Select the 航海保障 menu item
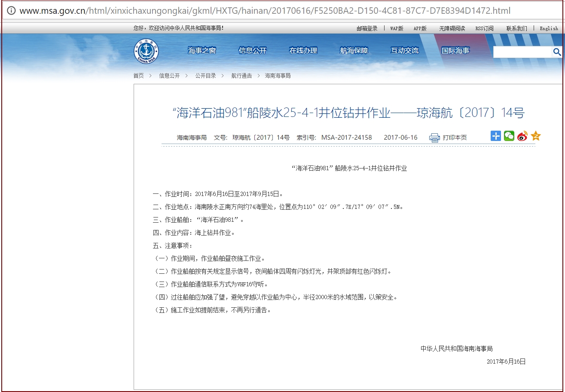 pyautogui.click(x=354, y=51)
